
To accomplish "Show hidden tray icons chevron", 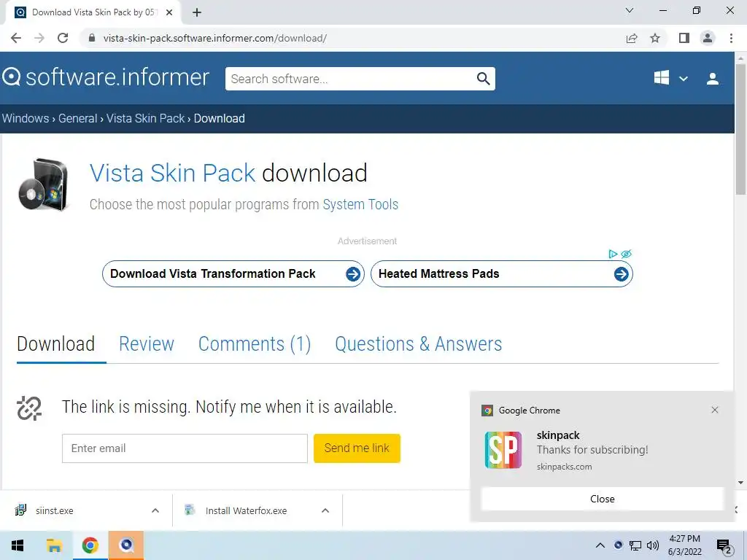I will [x=600, y=545].
